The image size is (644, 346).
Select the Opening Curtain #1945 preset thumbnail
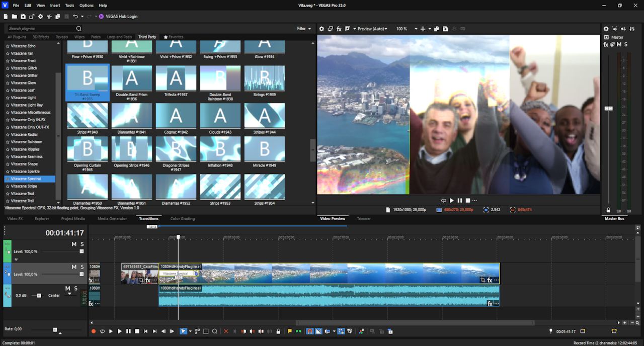coord(87,149)
